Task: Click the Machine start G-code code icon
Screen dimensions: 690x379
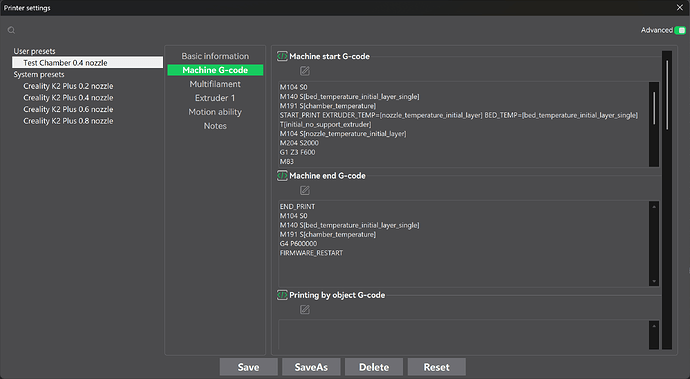Action: point(282,56)
